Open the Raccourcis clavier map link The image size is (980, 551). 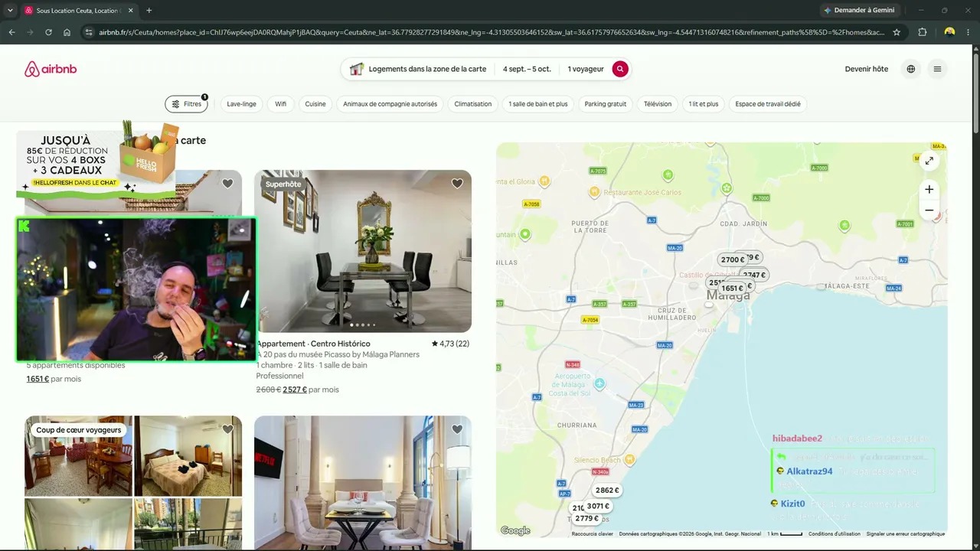(593, 533)
